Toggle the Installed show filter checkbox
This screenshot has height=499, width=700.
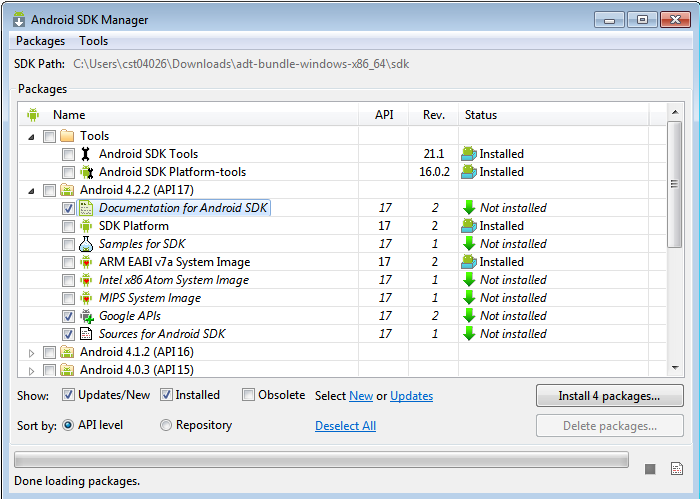pos(166,395)
